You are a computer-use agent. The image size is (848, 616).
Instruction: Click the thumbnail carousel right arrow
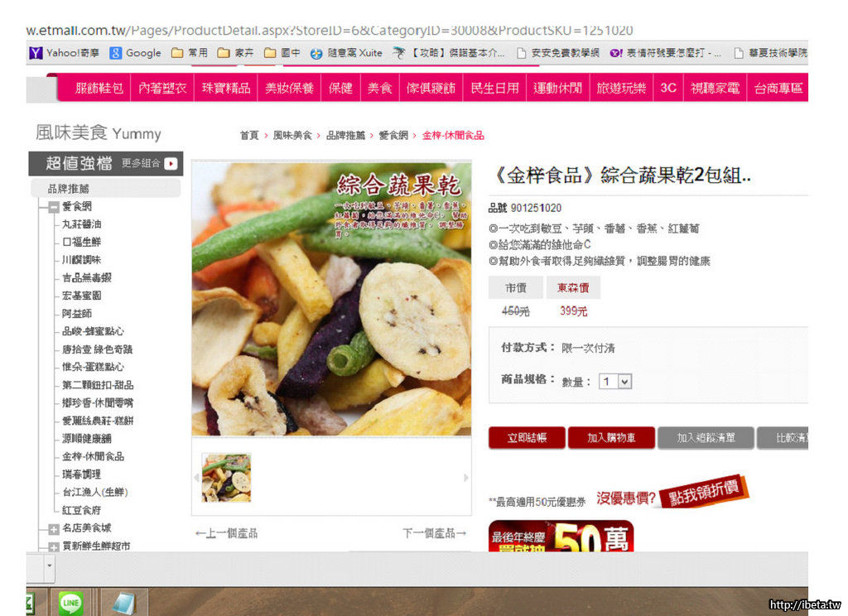tap(465, 478)
